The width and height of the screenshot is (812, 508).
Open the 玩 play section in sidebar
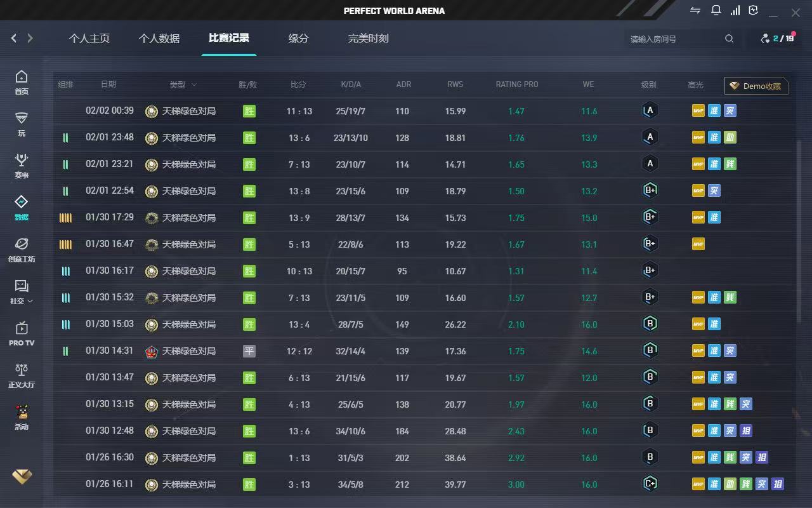(22, 124)
